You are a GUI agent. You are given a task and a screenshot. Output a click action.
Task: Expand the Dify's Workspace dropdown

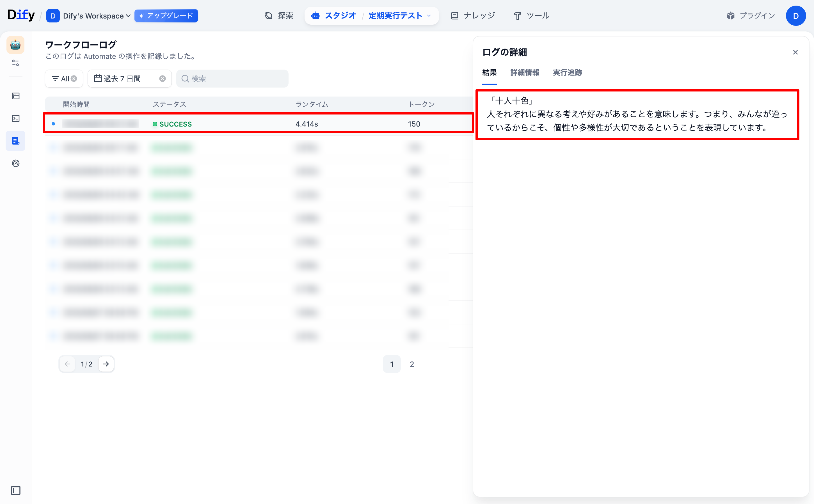[97, 16]
